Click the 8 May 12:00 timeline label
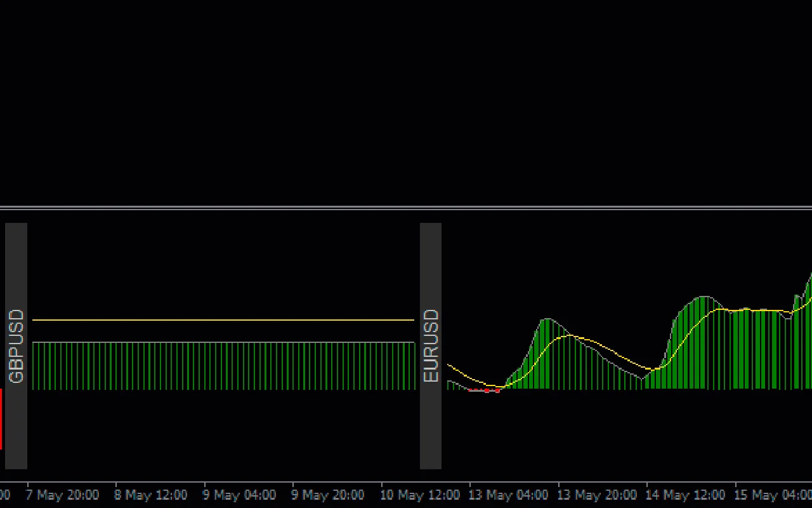 coord(151,495)
